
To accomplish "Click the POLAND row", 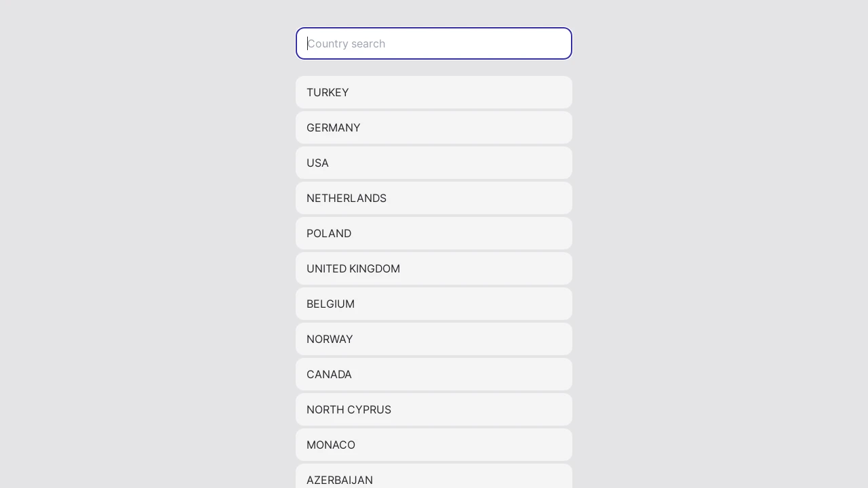I will tap(434, 233).
